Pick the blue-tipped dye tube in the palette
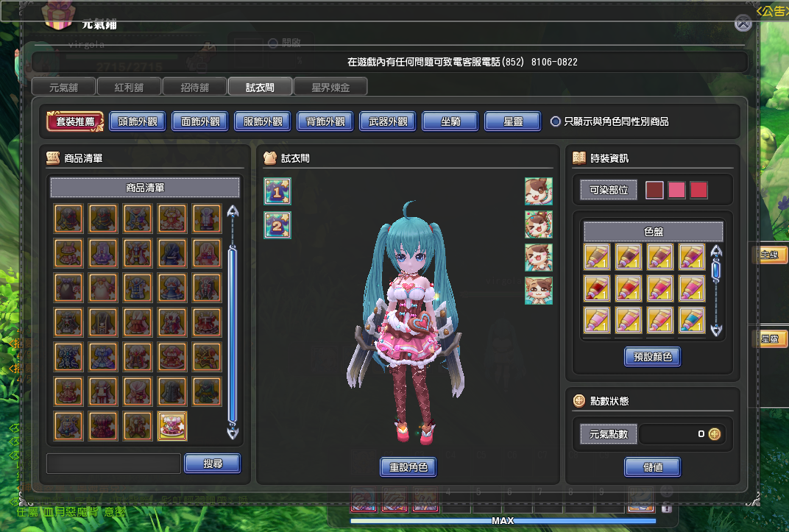The height and width of the screenshot is (532, 789). point(691,320)
